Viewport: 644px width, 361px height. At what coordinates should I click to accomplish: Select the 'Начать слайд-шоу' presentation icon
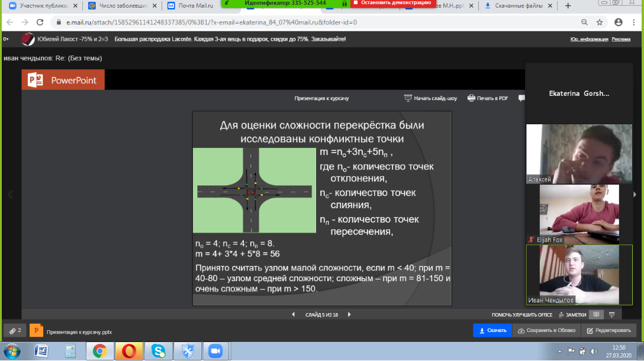[407, 98]
